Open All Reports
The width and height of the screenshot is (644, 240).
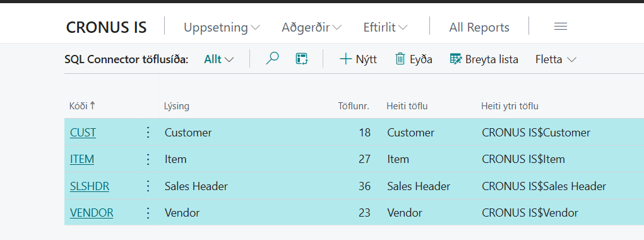point(479,28)
